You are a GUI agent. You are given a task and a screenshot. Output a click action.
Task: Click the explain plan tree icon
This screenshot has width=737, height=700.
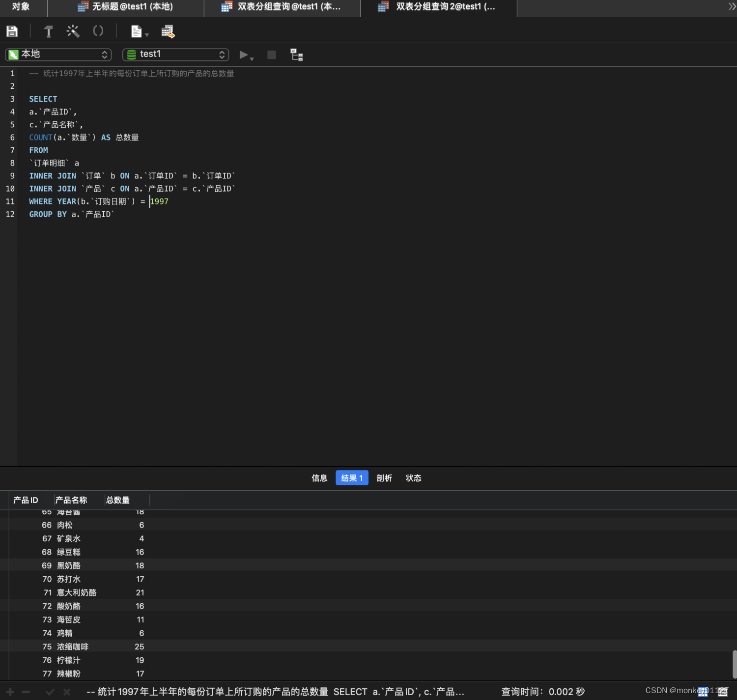tap(297, 55)
